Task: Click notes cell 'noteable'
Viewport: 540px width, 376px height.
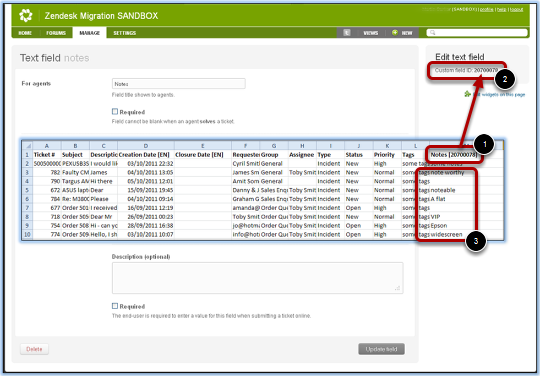Action: [443, 190]
